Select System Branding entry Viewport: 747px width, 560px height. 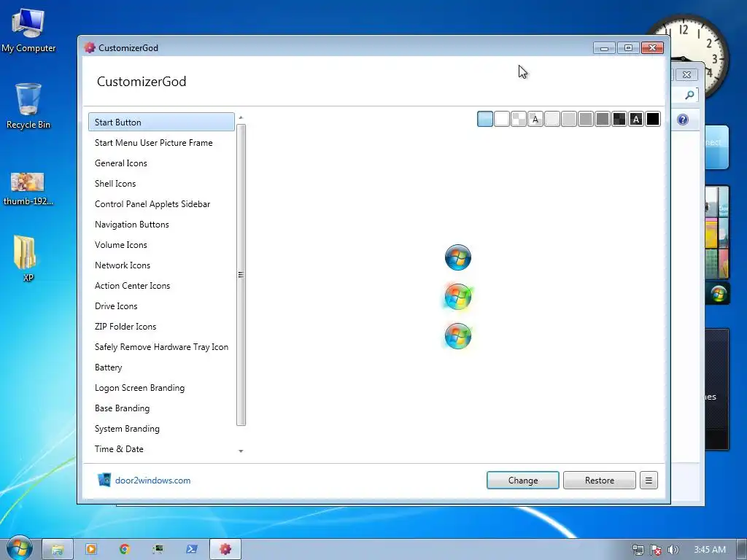pos(161,429)
